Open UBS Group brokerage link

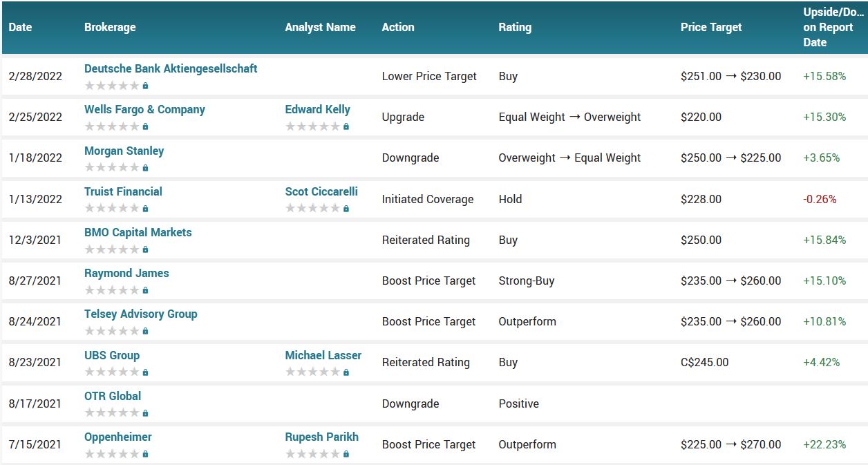(x=112, y=355)
